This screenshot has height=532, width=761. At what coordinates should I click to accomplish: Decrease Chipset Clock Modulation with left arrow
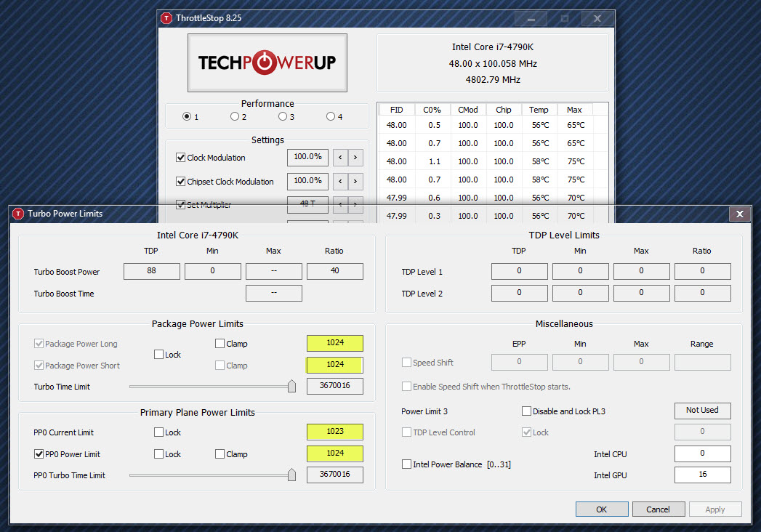(340, 181)
